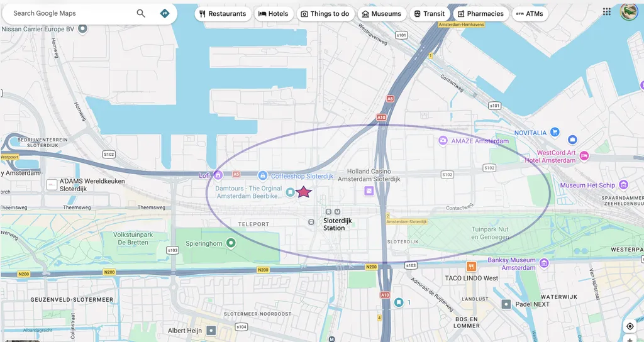Click the pink star saved place marker
Viewport: 644px width, 342px height.
click(x=304, y=192)
